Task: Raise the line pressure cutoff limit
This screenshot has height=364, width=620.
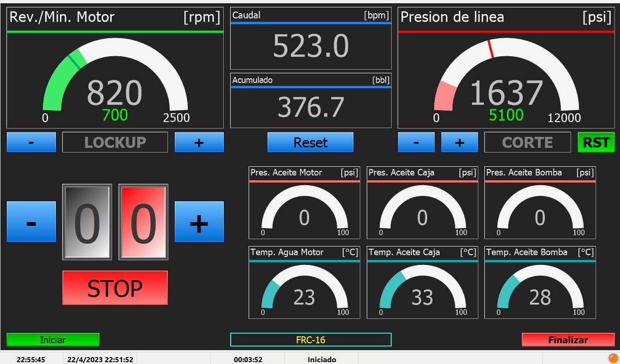Action: [x=459, y=142]
